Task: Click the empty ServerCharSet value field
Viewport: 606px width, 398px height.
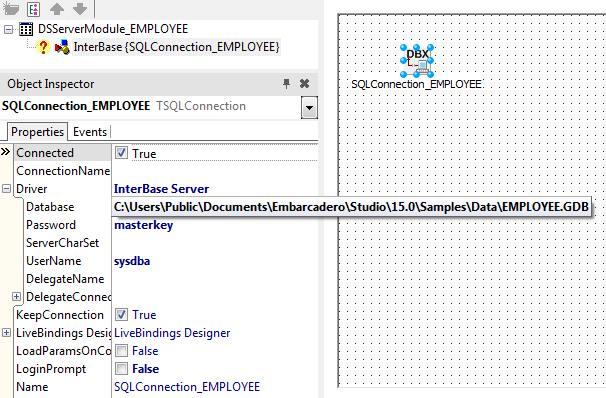Action: 215,243
